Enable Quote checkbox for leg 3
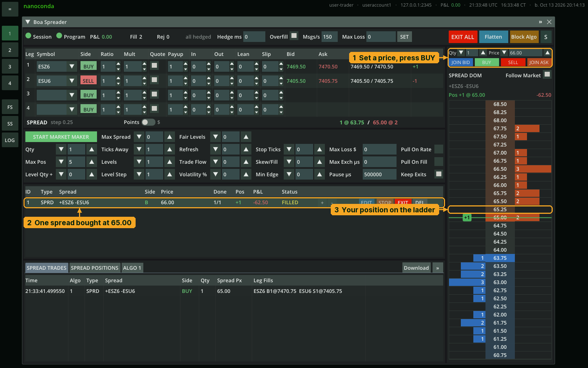Screen dimensions: 588x368 [155, 94]
